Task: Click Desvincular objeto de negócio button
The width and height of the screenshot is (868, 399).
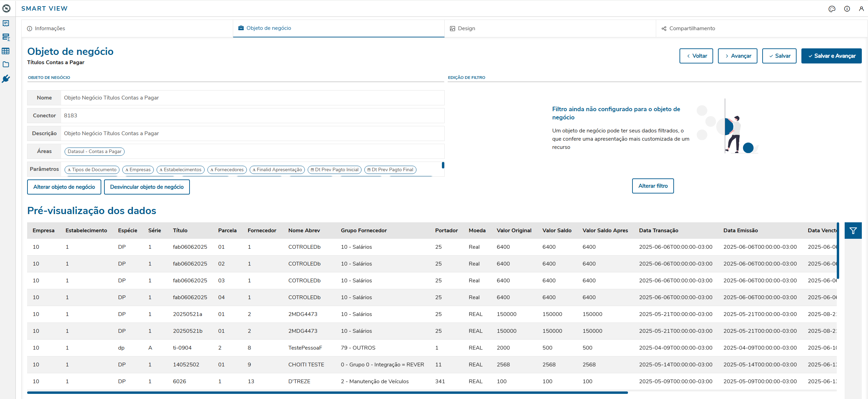Action: click(x=147, y=187)
